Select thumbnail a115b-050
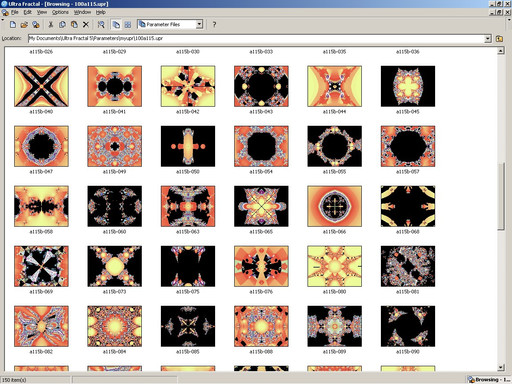 188,146
